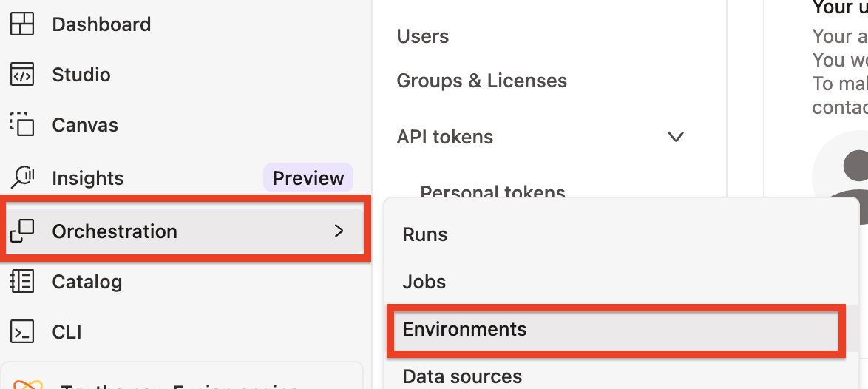868x389 pixels.
Task: Go to Data sources menu entry
Action: [x=462, y=376]
